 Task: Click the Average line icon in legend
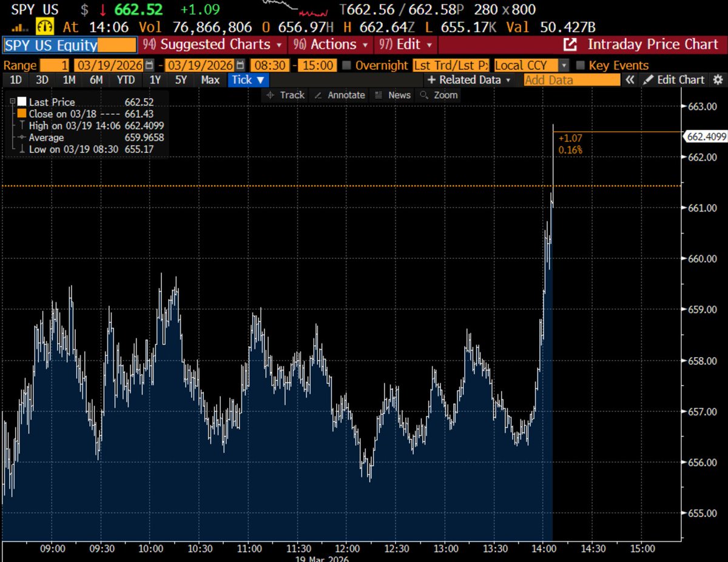(x=22, y=137)
